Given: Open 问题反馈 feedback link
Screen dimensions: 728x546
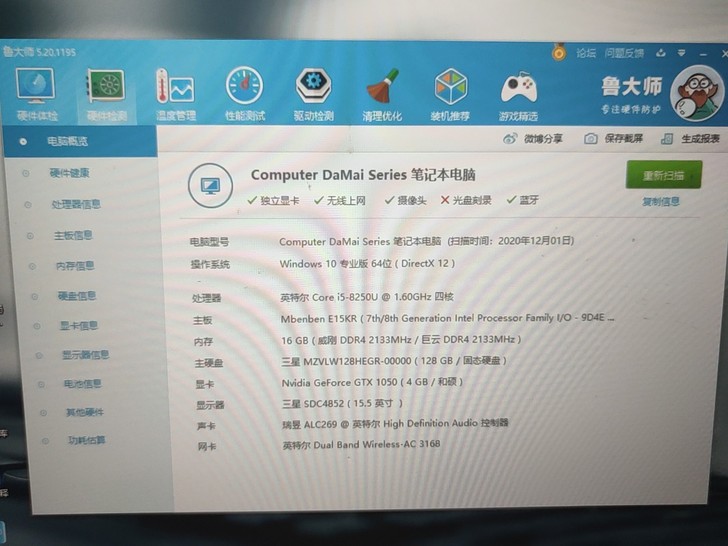Looking at the screenshot, I should click(624, 53).
